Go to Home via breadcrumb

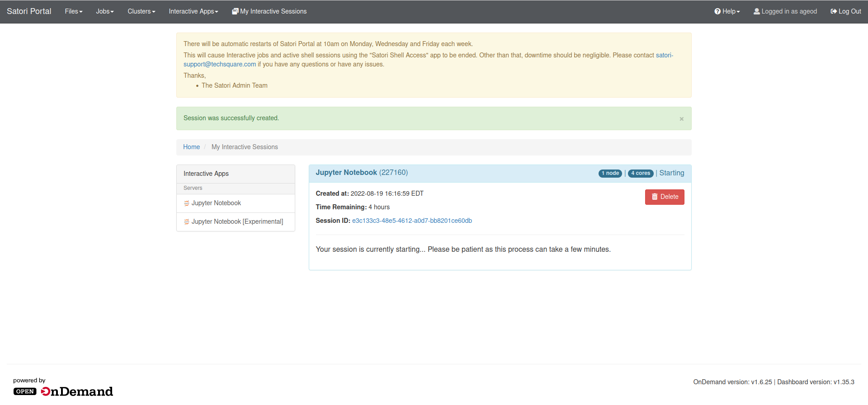[191, 147]
